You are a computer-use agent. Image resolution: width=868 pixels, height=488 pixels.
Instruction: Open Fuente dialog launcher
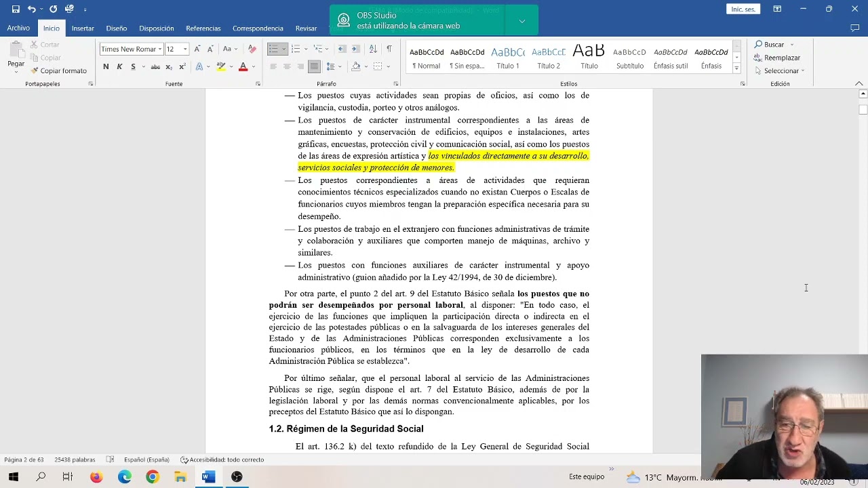(x=258, y=84)
